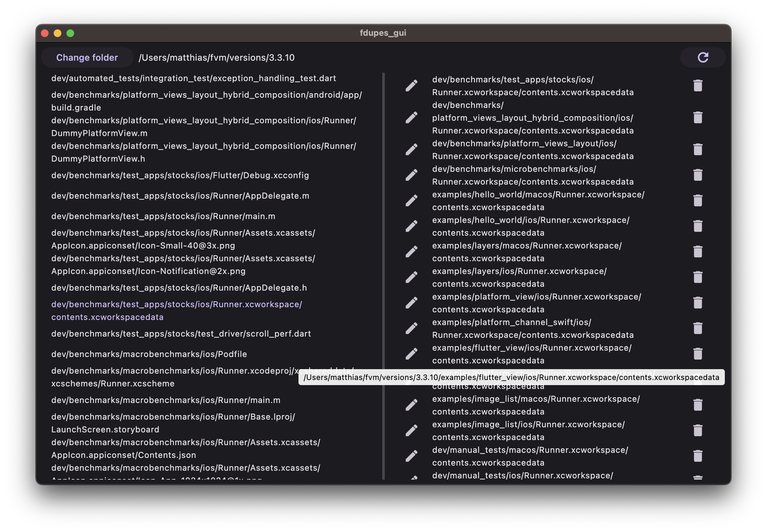
Task: Delete examples/platform_view/ios duplicate file
Action: tap(698, 303)
